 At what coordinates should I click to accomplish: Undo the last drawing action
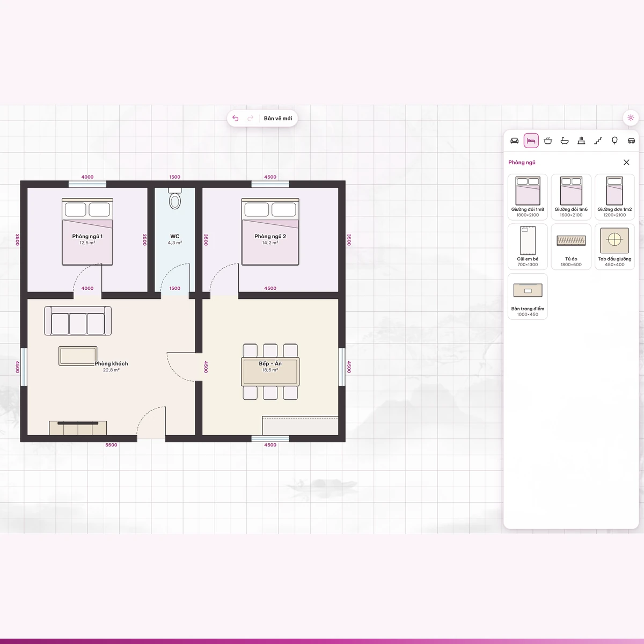point(235,119)
